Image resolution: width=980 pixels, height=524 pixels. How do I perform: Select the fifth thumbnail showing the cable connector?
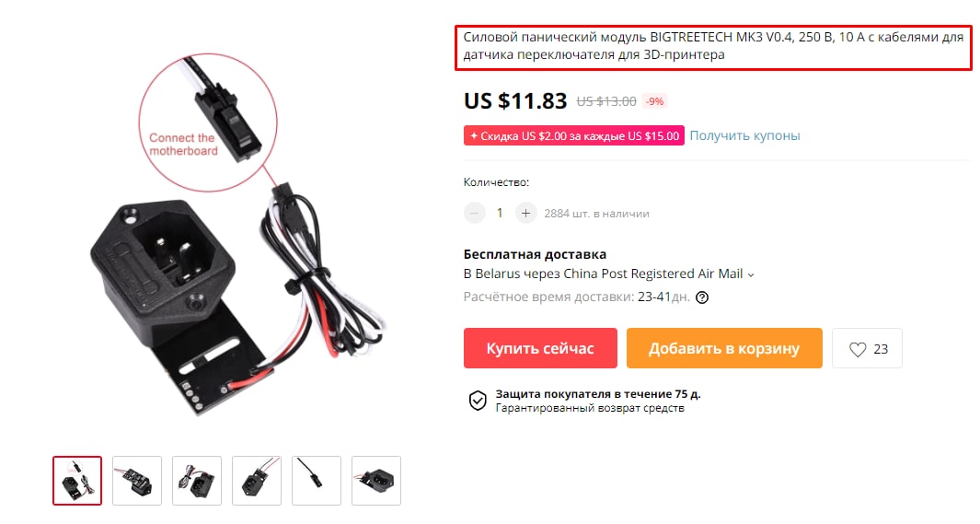pyautogui.click(x=317, y=481)
